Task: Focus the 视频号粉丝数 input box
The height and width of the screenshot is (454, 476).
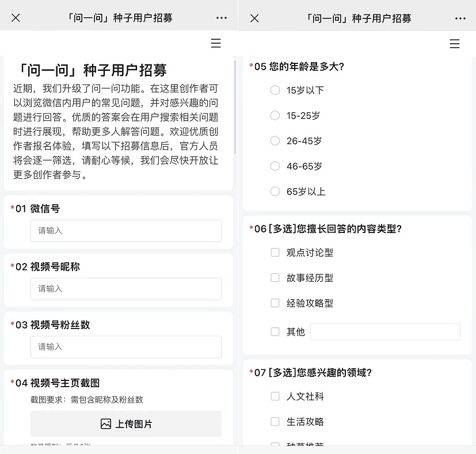Action: tap(125, 347)
